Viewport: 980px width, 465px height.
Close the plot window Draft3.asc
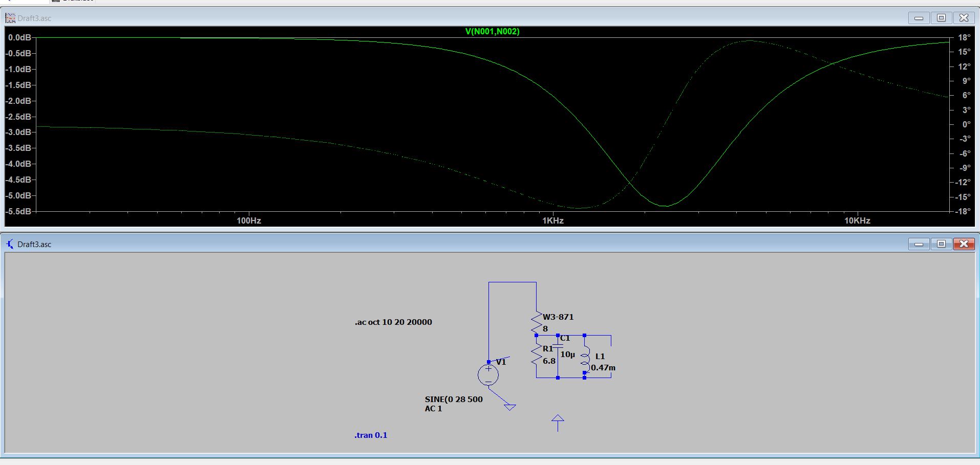[964, 18]
